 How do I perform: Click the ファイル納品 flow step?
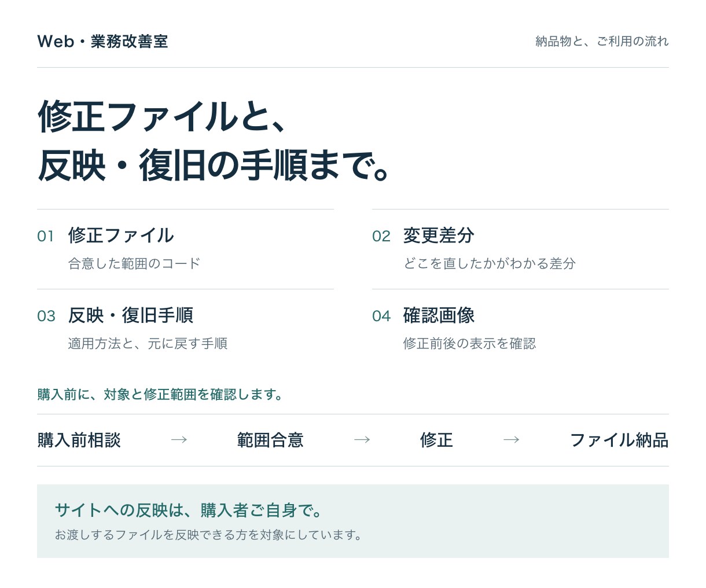pos(619,440)
